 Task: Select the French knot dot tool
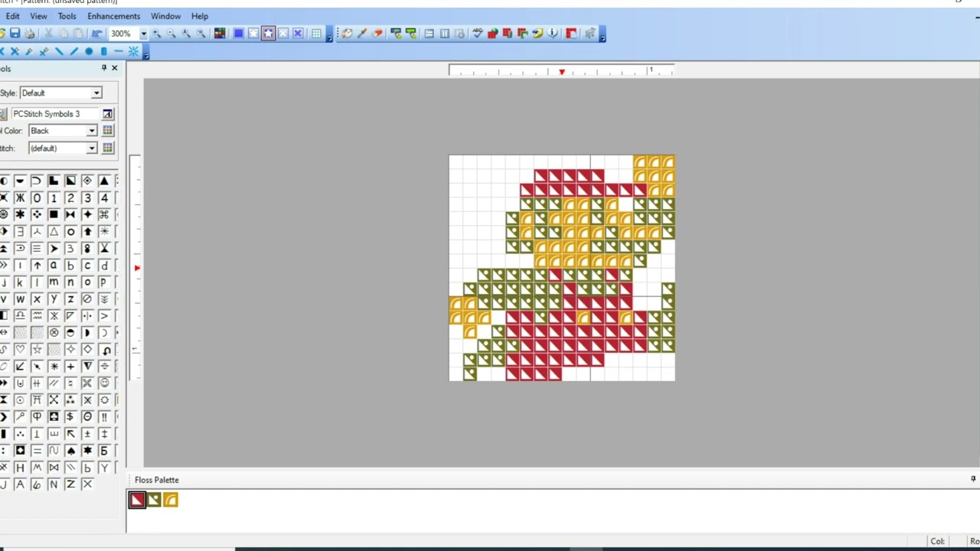pyautogui.click(x=89, y=51)
